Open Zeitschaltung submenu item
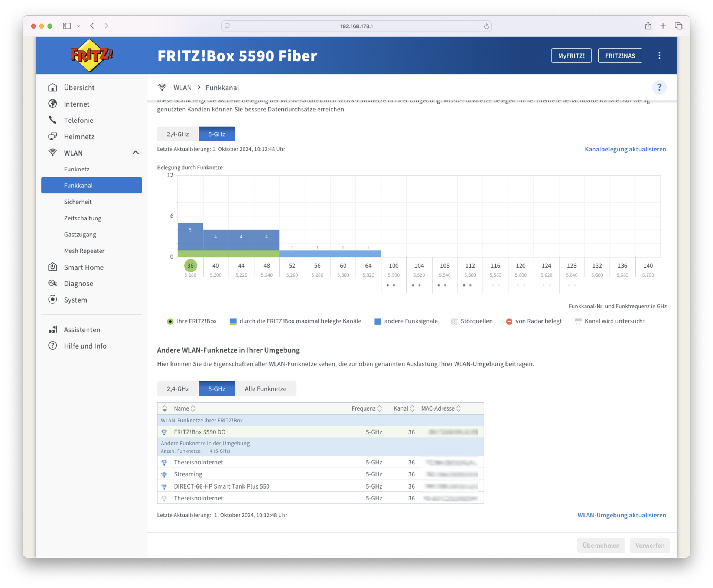Screen dimensions: 713x588 pos(91,218)
